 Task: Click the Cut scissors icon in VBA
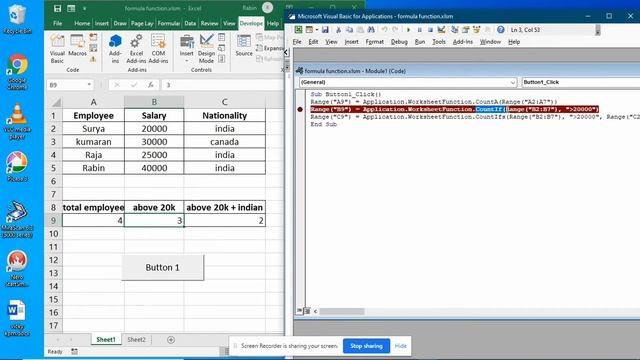click(338, 30)
